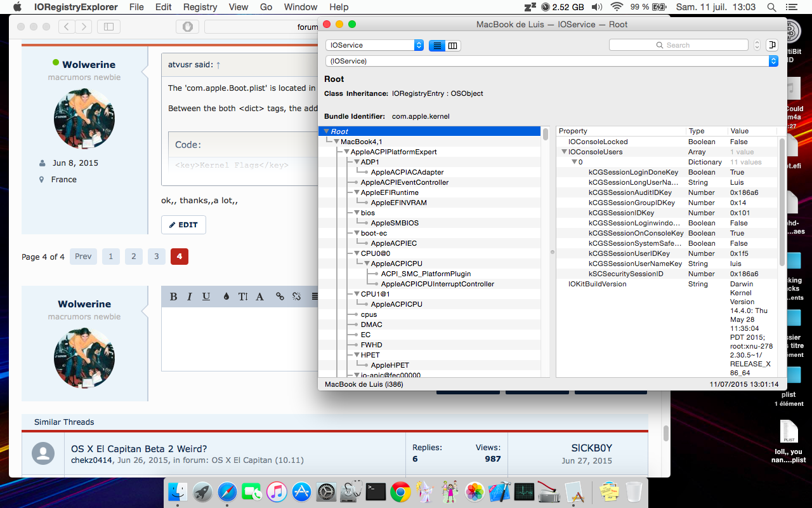Open Xcode from the Dock

pos(499,492)
